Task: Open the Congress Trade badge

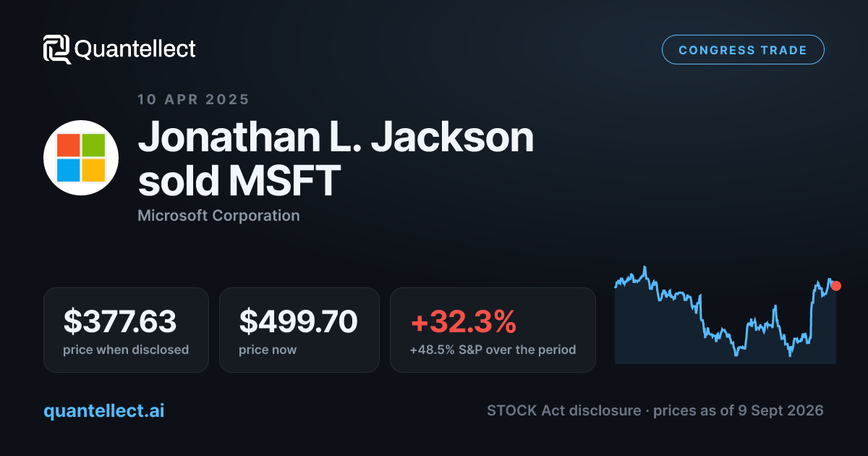Action: [743, 50]
